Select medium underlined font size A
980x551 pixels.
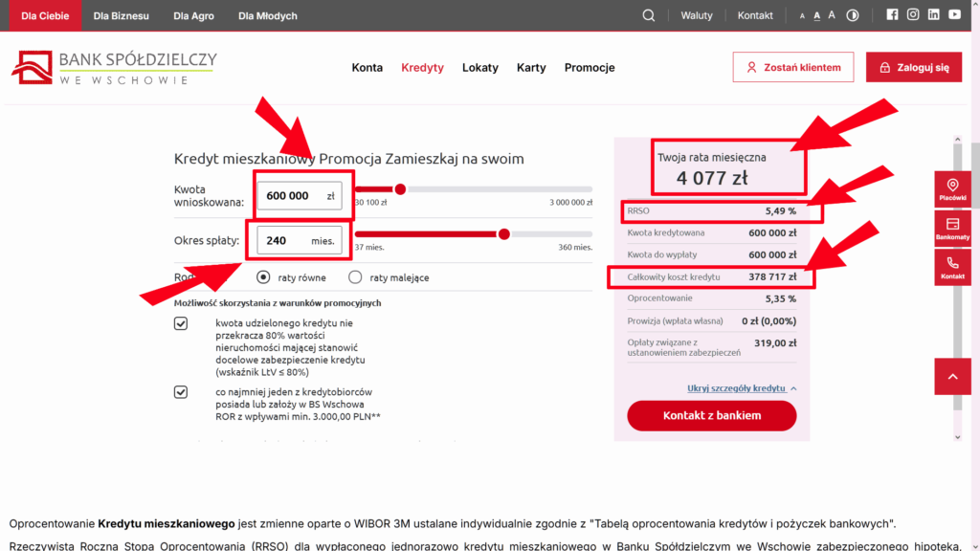point(817,15)
